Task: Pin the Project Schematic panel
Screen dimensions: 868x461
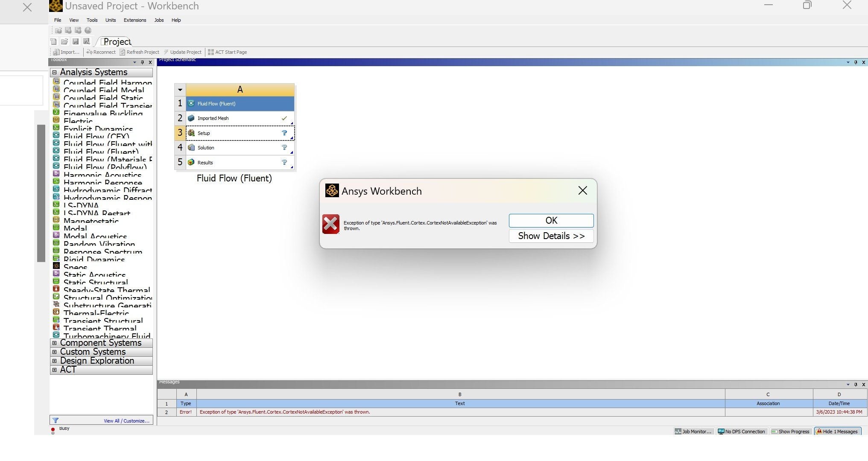Action: point(856,62)
